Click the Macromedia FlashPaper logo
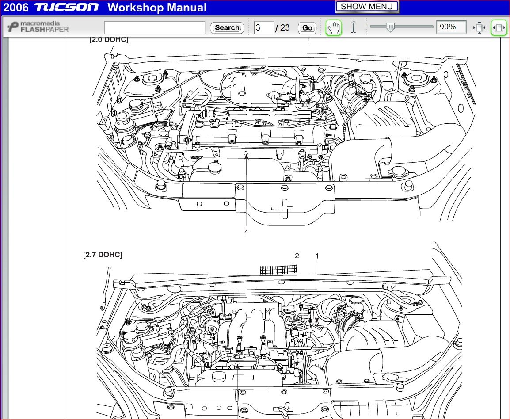The image size is (510, 420). click(38, 27)
